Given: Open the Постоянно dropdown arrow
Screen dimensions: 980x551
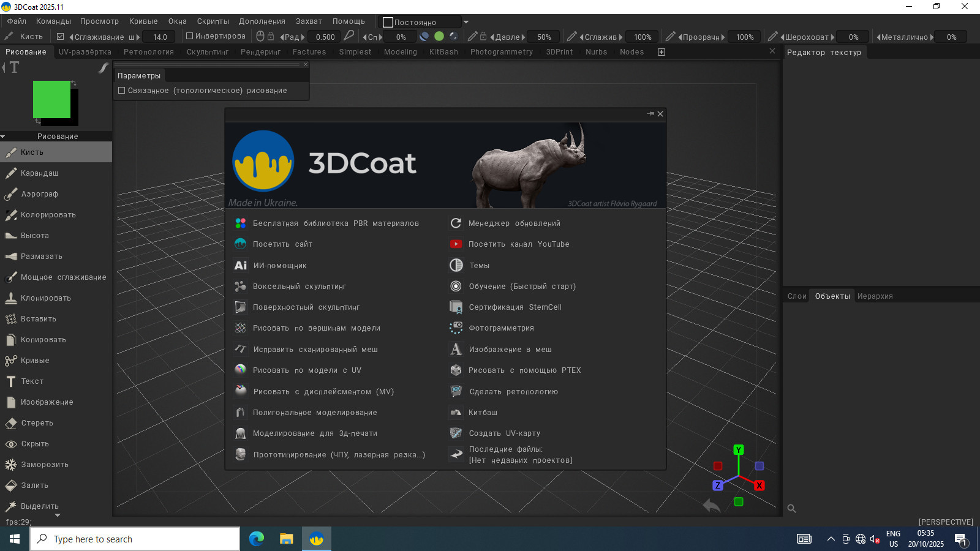Looking at the screenshot, I should 466,22.
